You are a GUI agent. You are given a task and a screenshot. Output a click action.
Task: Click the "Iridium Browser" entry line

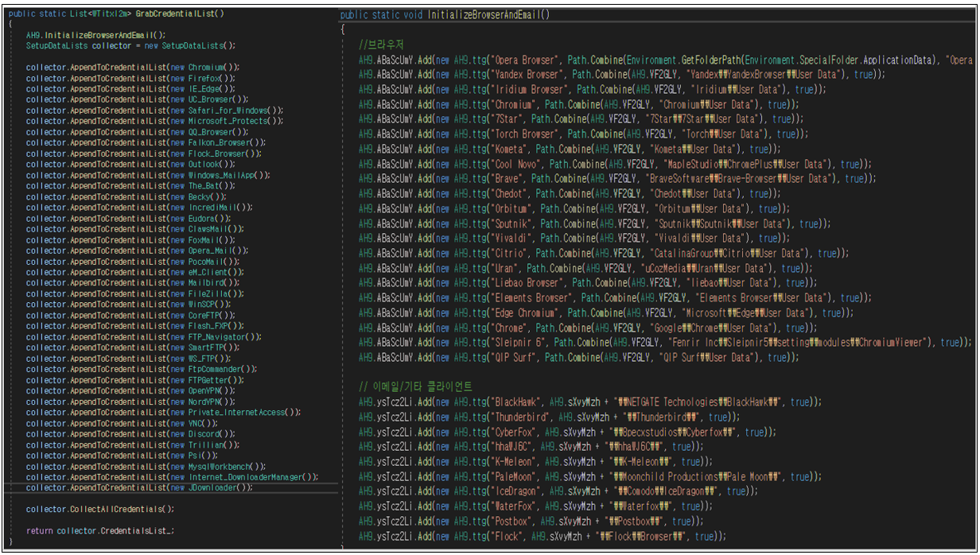tap(591, 90)
